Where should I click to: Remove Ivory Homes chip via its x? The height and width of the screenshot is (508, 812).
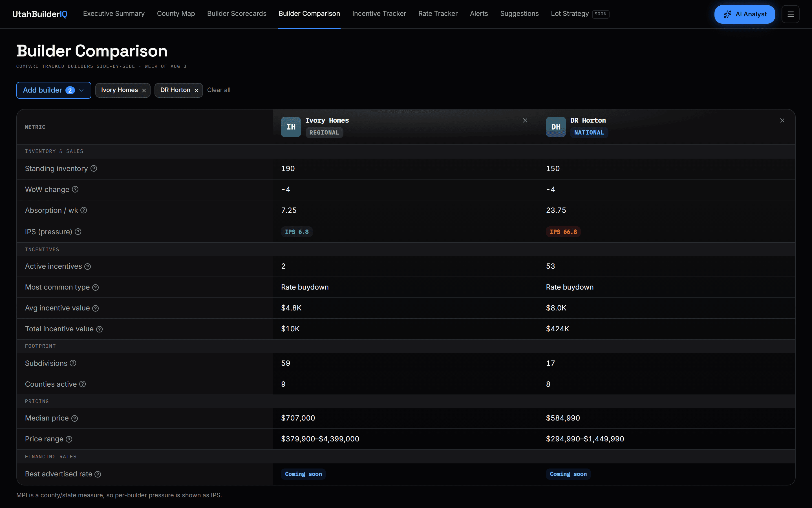click(x=144, y=90)
